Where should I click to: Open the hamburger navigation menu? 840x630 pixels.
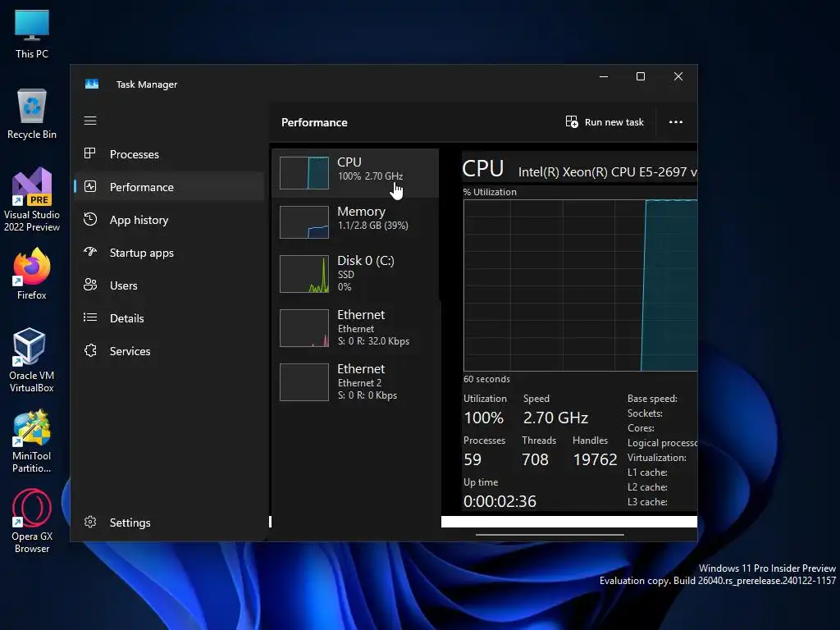(x=90, y=121)
